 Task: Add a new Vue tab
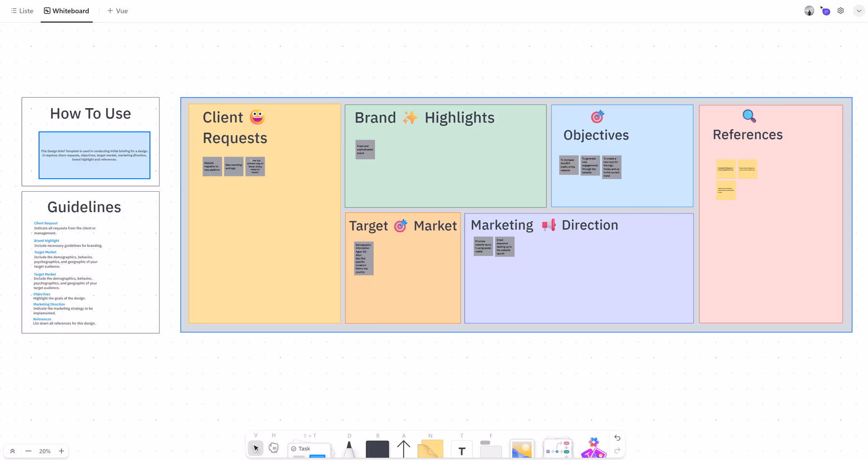tap(117, 10)
